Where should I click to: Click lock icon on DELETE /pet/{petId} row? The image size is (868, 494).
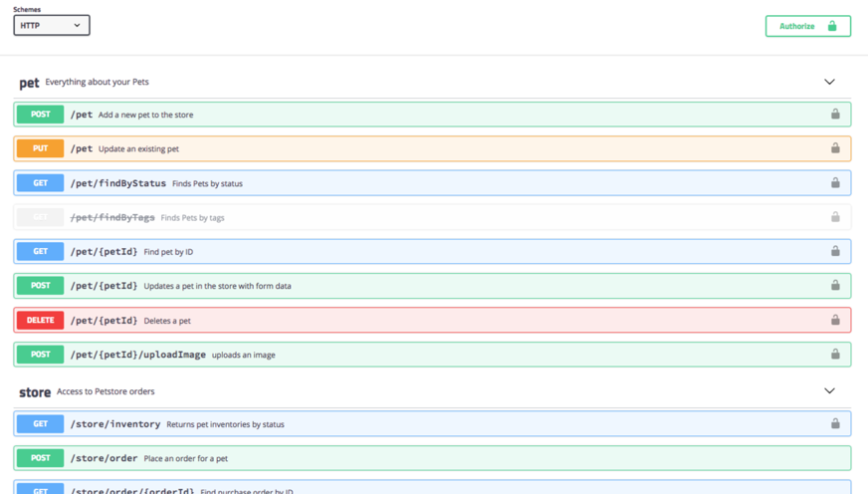tap(835, 320)
